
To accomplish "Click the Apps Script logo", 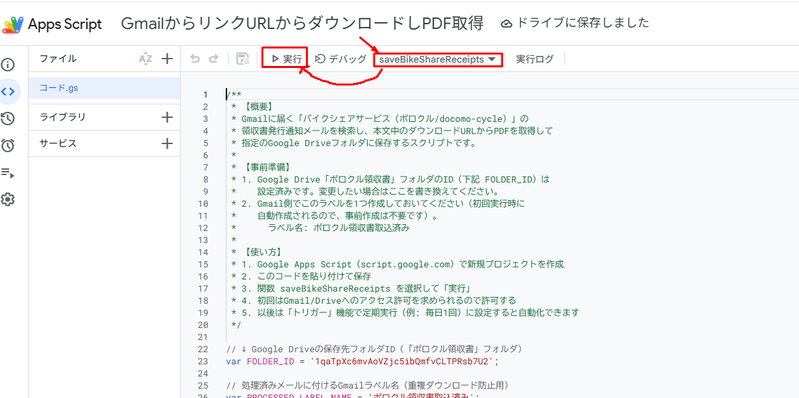I will coord(52,24).
